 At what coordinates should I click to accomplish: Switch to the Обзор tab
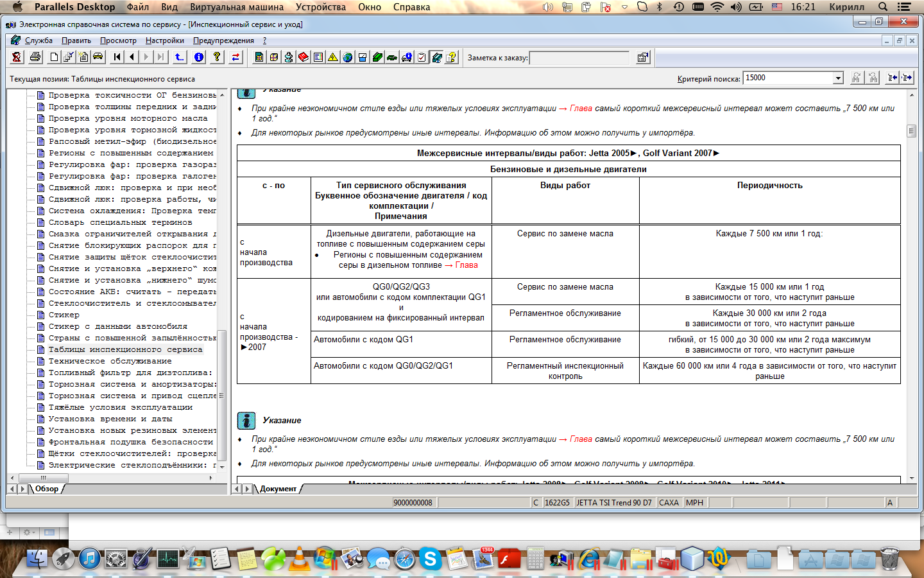point(47,489)
